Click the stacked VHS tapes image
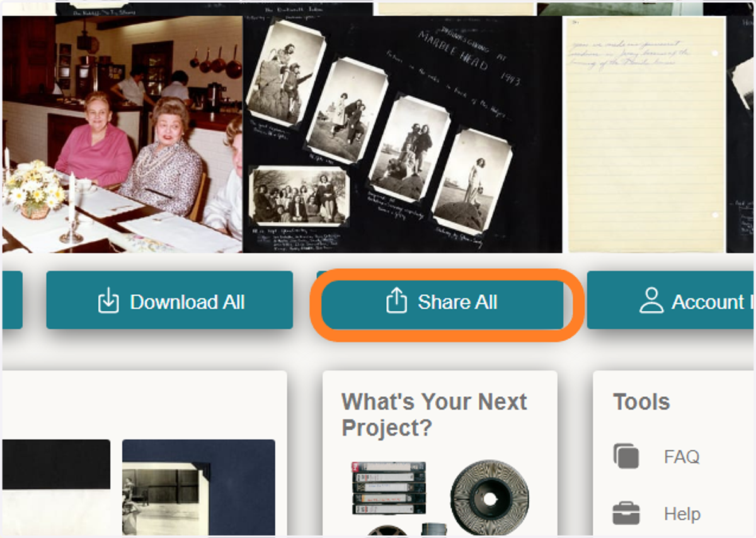The image size is (756, 538). click(x=389, y=489)
